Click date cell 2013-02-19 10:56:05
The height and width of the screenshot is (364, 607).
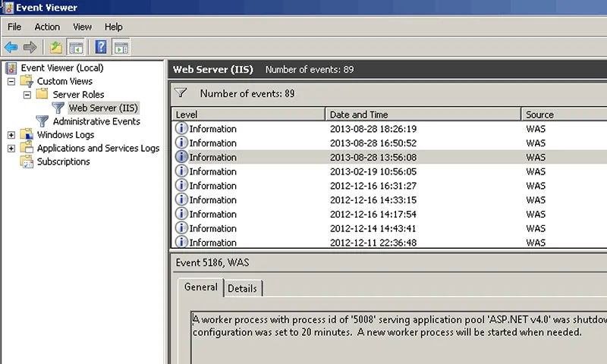click(373, 171)
